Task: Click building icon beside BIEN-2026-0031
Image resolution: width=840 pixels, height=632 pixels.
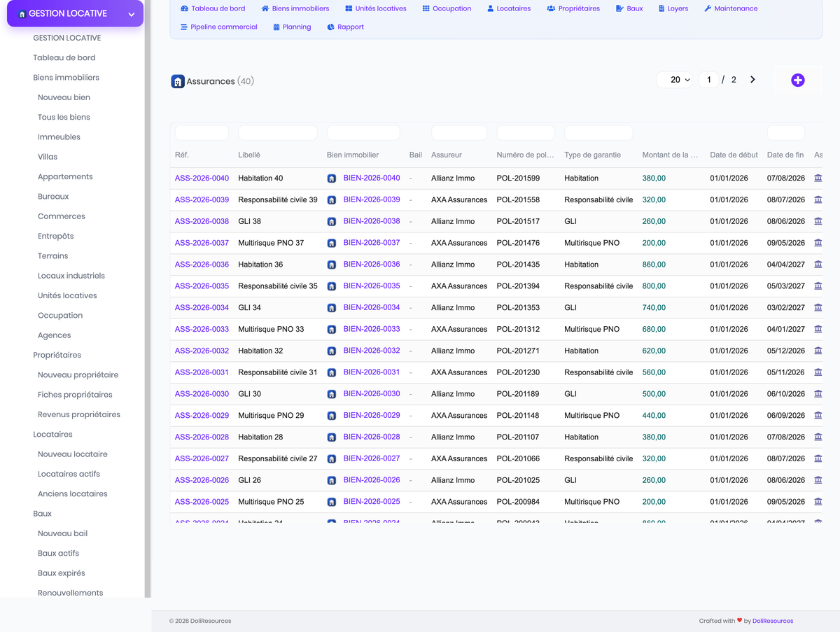Action: tap(332, 372)
